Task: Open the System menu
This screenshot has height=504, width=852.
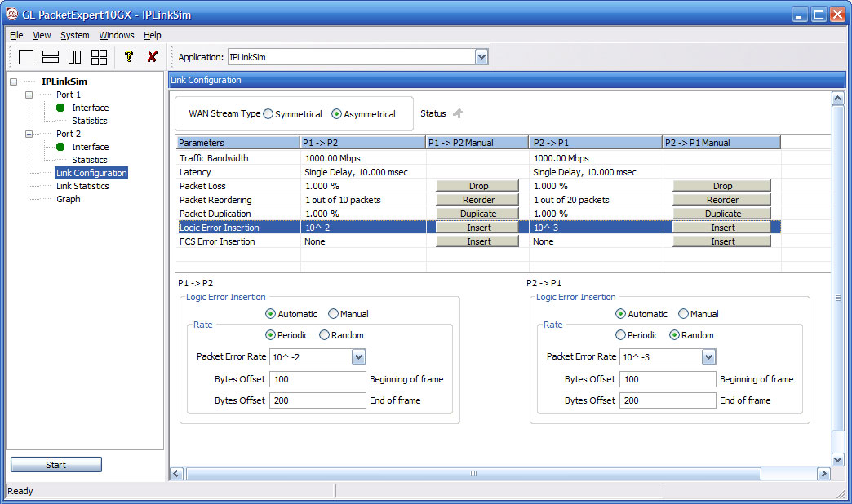Action: 75,35
